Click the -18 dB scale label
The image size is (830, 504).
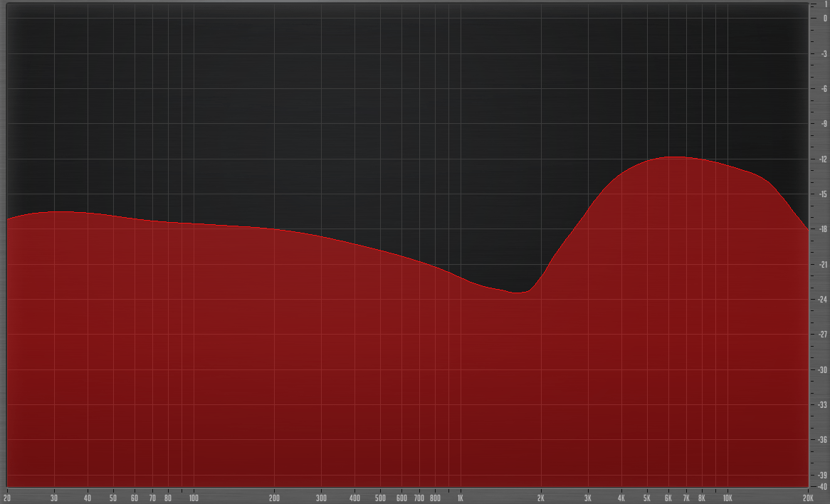821,229
